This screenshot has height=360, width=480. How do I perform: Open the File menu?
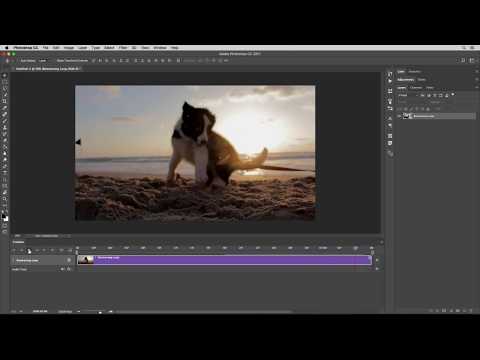click(x=46, y=48)
